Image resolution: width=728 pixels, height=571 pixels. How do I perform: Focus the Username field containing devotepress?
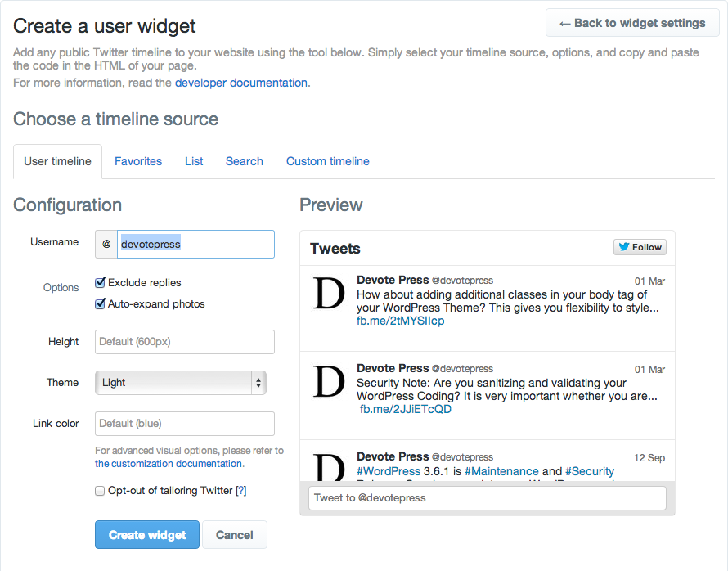point(195,244)
